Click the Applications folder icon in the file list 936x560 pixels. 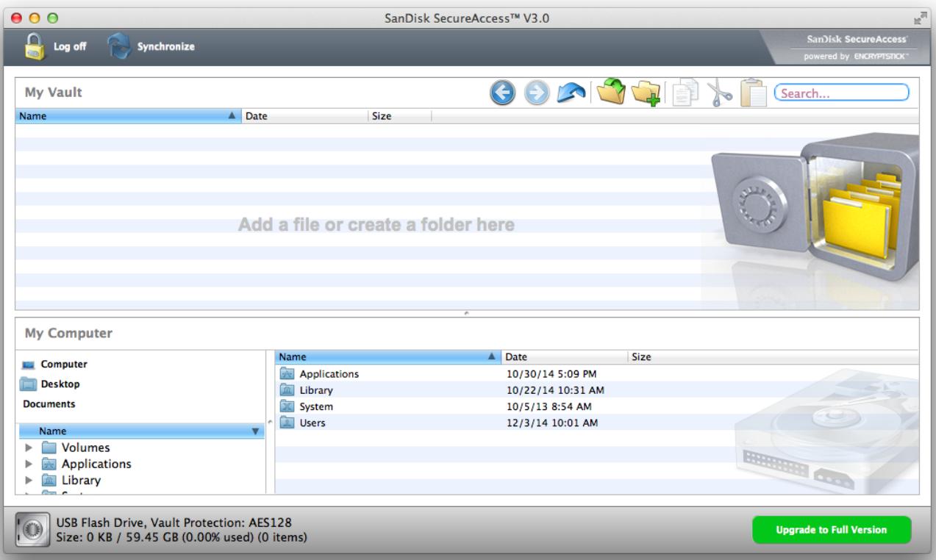point(287,374)
